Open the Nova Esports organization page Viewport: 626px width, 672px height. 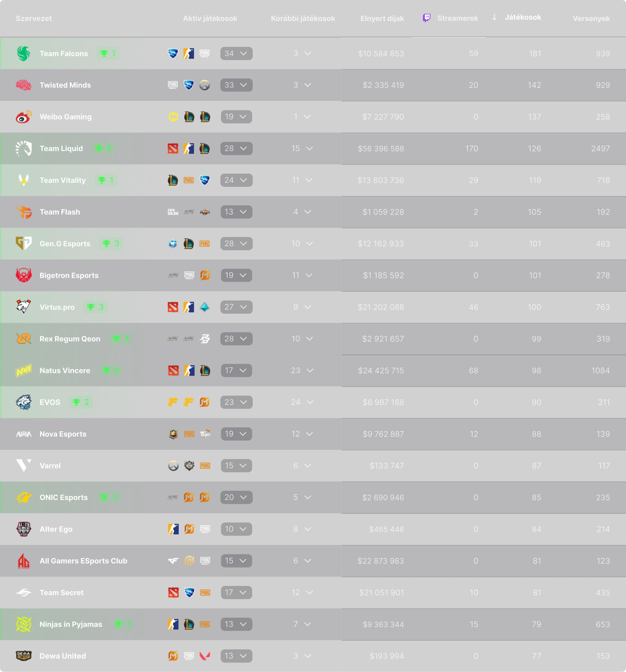pyautogui.click(x=63, y=434)
